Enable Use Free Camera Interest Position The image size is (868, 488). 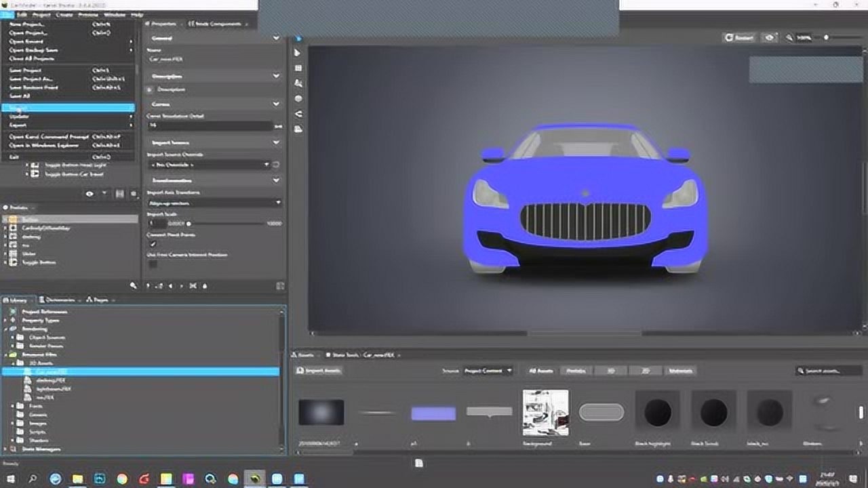[153, 263]
